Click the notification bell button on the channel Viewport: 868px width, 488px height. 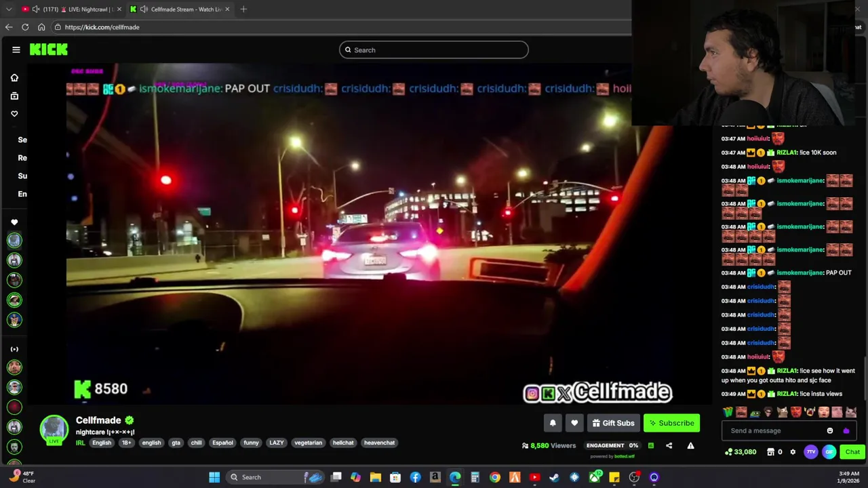click(x=553, y=423)
